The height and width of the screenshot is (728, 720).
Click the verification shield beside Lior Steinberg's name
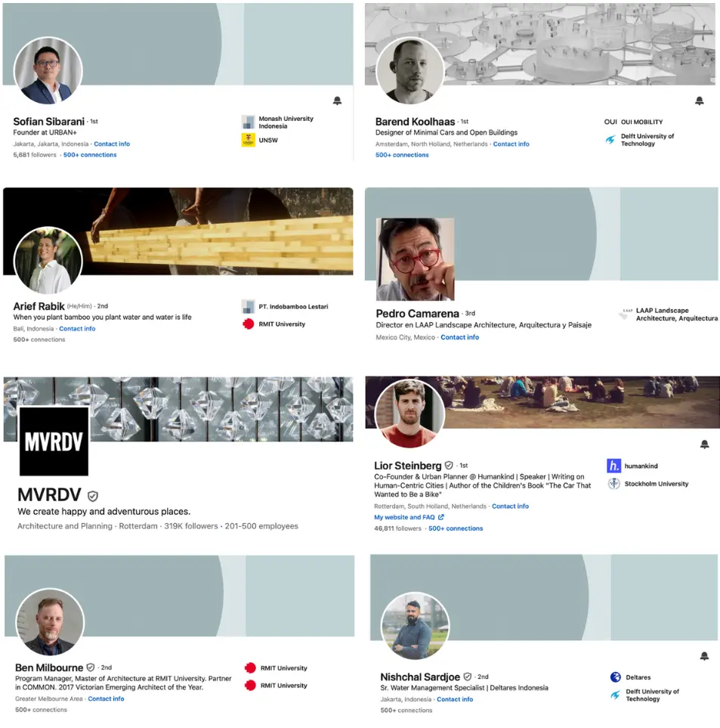(x=449, y=465)
